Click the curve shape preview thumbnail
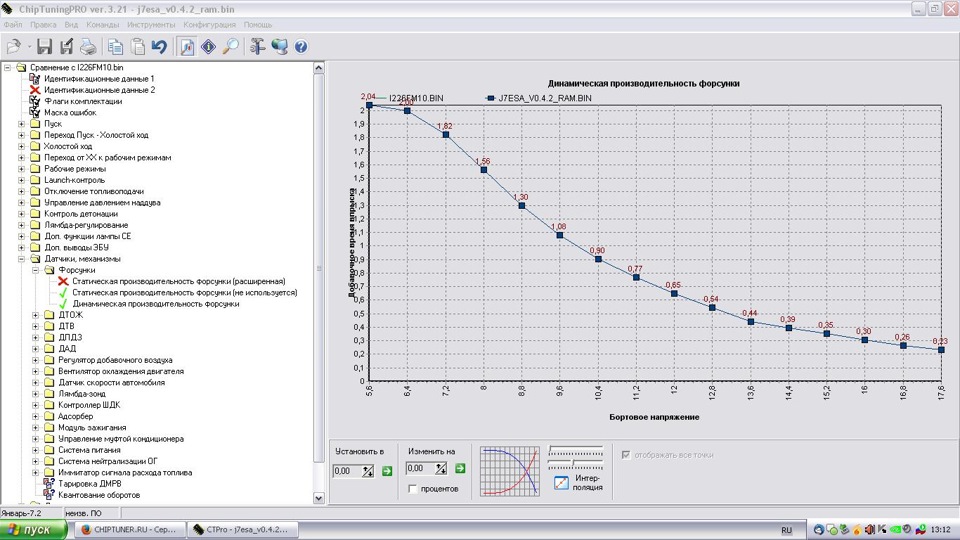 (x=509, y=471)
